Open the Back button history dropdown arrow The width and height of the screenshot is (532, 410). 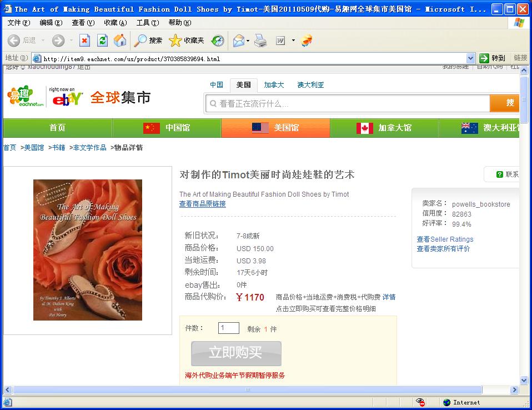(43, 41)
